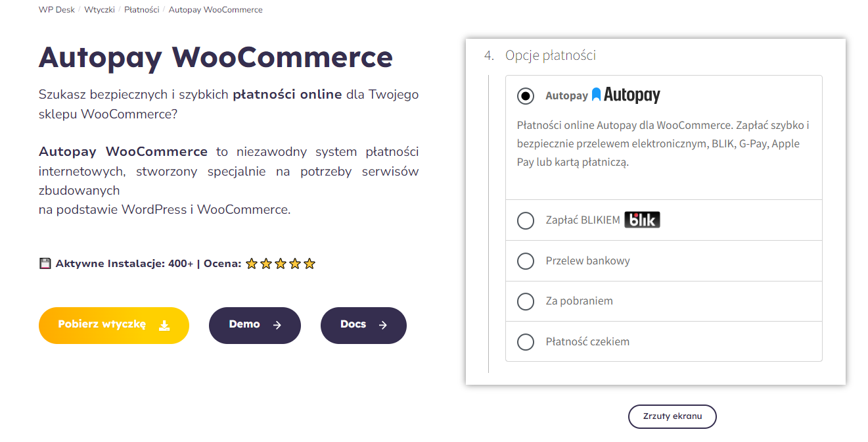Click the Autopay logo in payment options
This screenshot has width=868, height=442.
[x=626, y=95]
